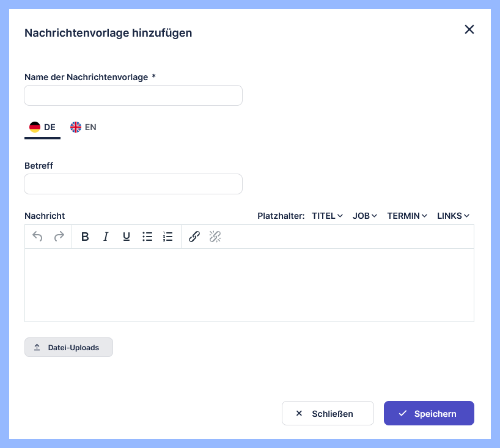Close the dialog with Schließen button
This screenshot has height=448, width=500.
pos(328,413)
